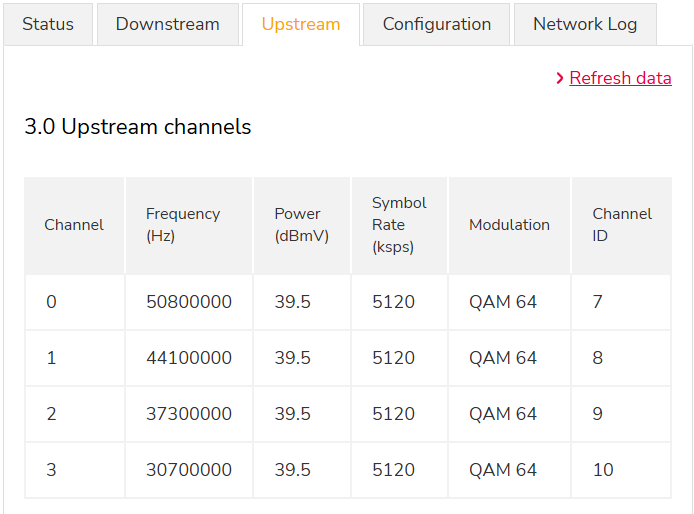This screenshot has width=694, height=514.
Task: Click Channel ID value 7
Action: pyautogui.click(x=598, y=302)
